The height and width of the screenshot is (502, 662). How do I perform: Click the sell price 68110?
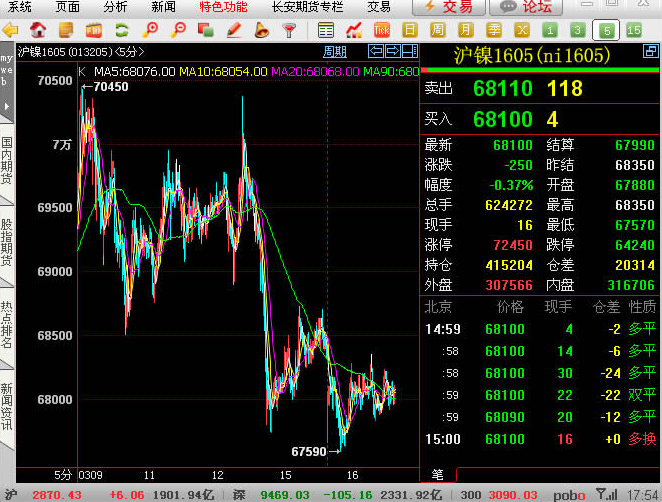point(502,89)
